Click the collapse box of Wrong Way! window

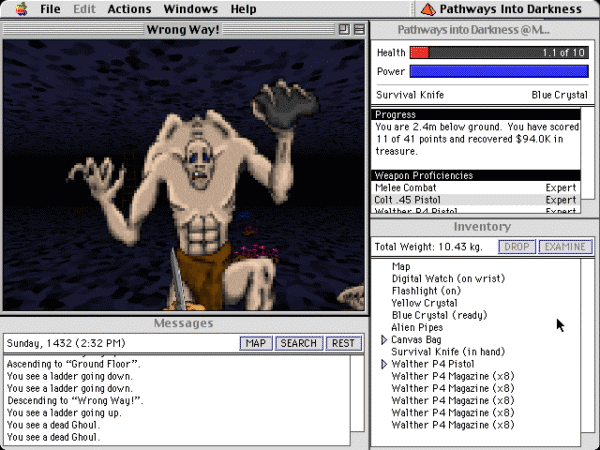359,30
